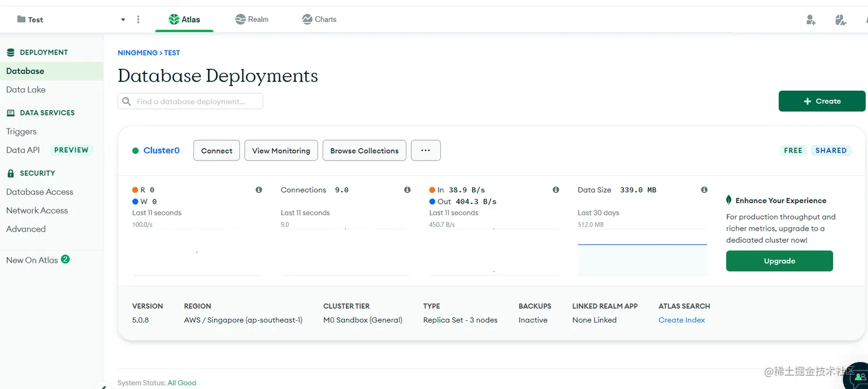Click the invite user icon in header

pos(811,20)
